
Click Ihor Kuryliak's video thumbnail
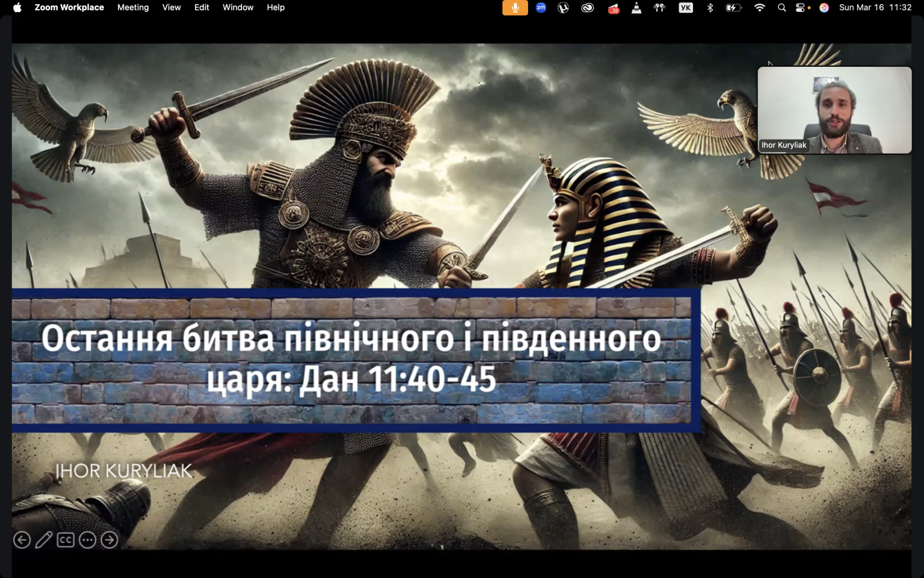[834, 110]
